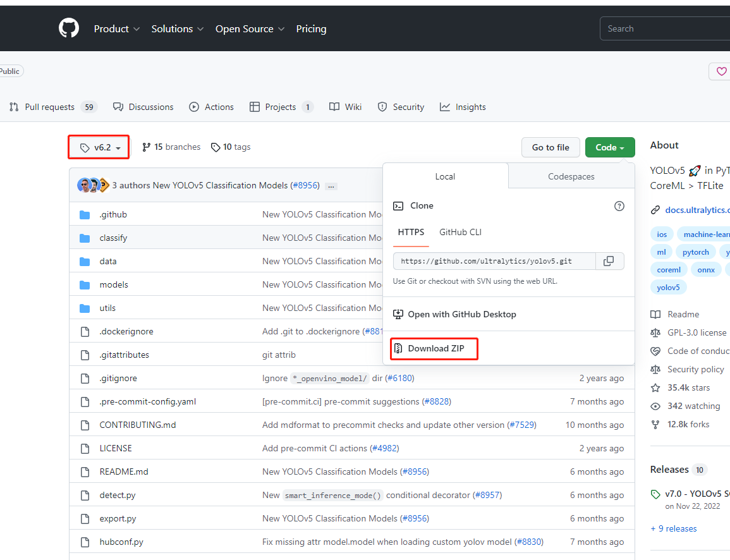Click the onnx topic tag
Viewport: 730px width, 560px height.
(x=706, y=270)
